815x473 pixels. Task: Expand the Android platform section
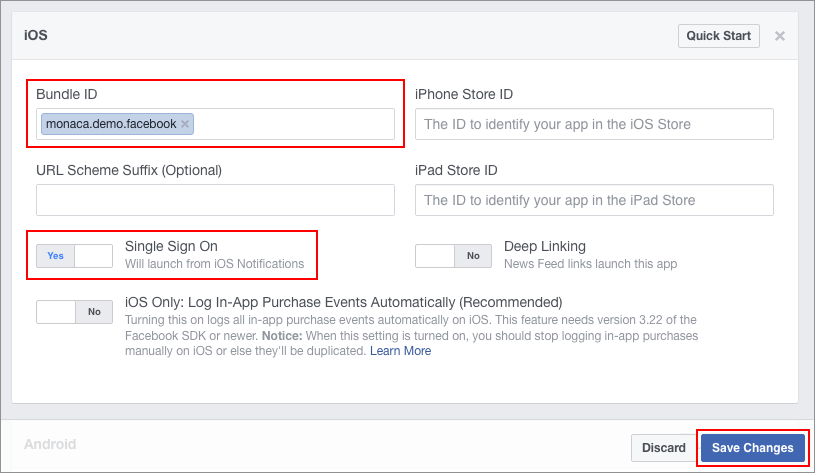tap(50, 444)
